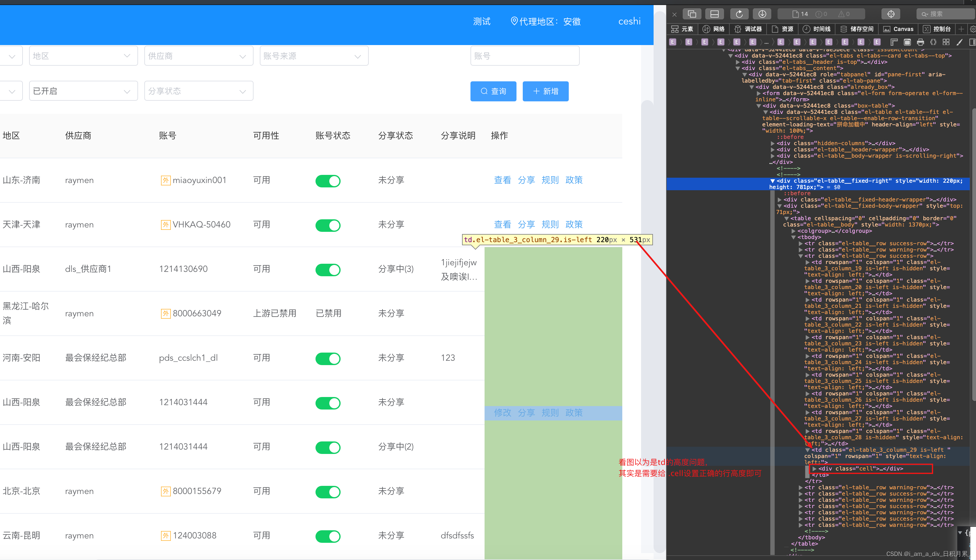Toggle account status switch for miaoyuxin001
Screen dimensions: 976x560
(328, 181)
